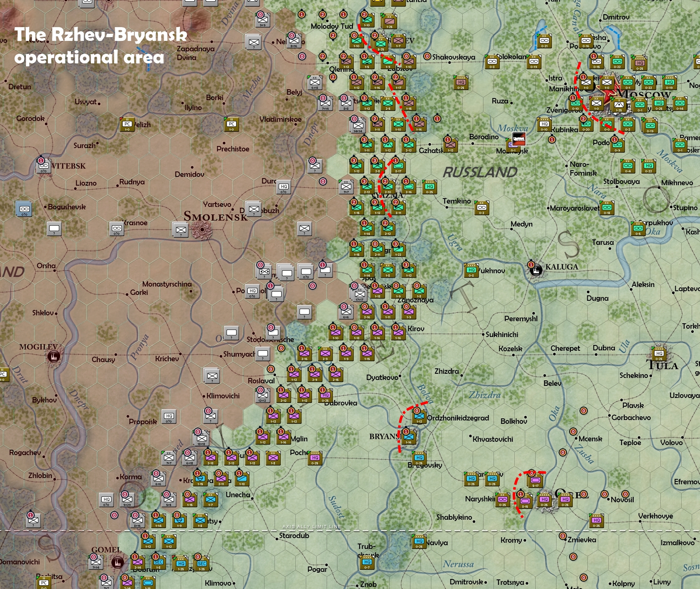Select the HQ counter above Dubrovka
This screenshot has width=700, height=589.
point(325,395)
